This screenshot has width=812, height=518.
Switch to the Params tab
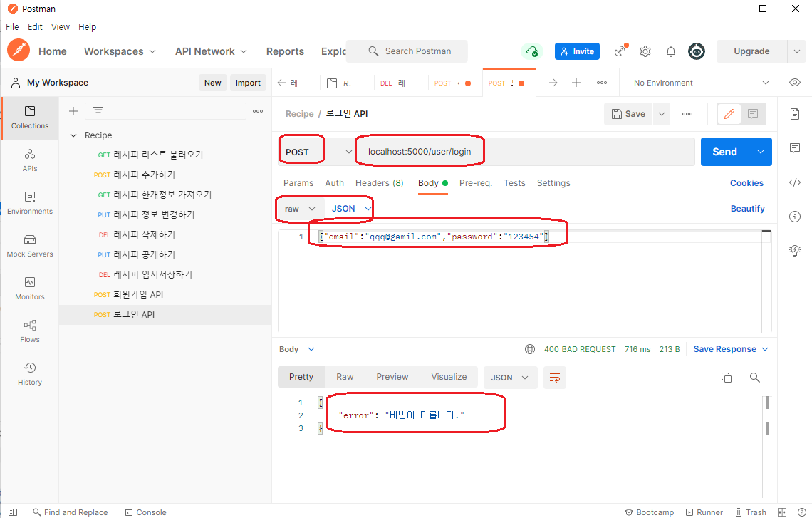point(298,183)
